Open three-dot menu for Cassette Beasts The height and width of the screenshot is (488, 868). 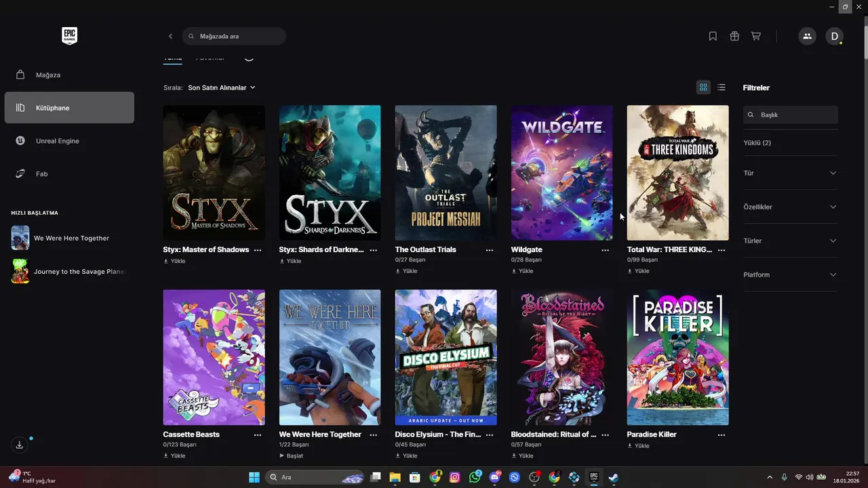pos(258,435)
